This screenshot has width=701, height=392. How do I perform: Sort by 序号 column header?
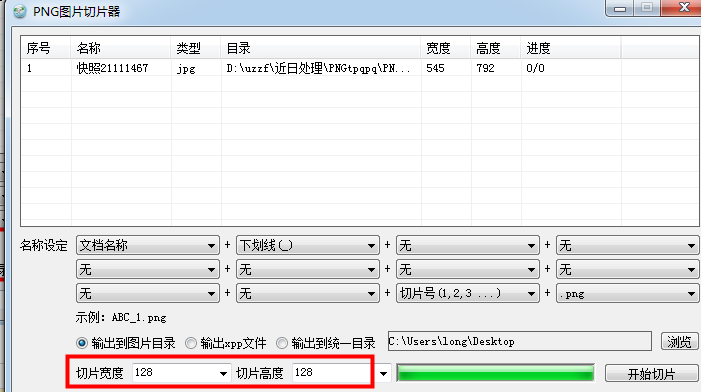[x=46, y=48]
